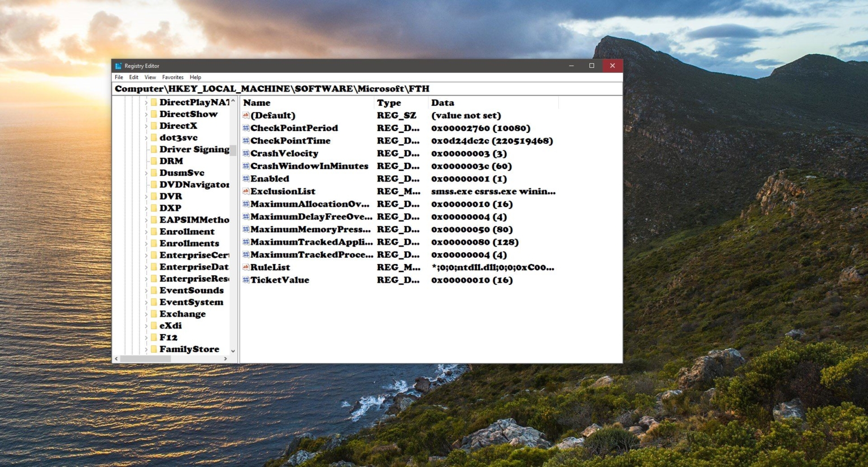Select the CrashVelocity value entry
The image size is (868, 467).
[286, 153]
